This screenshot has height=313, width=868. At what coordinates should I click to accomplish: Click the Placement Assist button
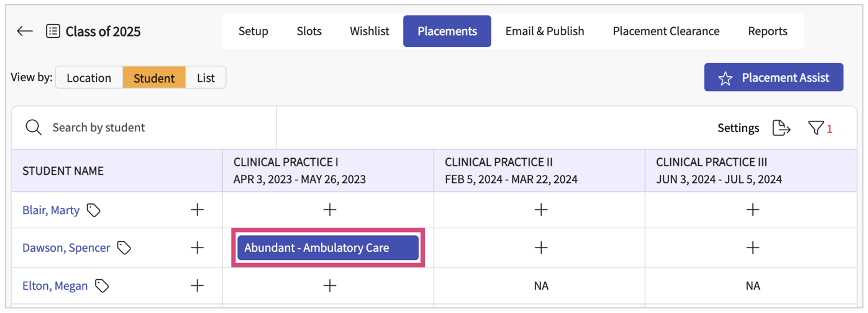pyautogui.click(x=773, y=78)
